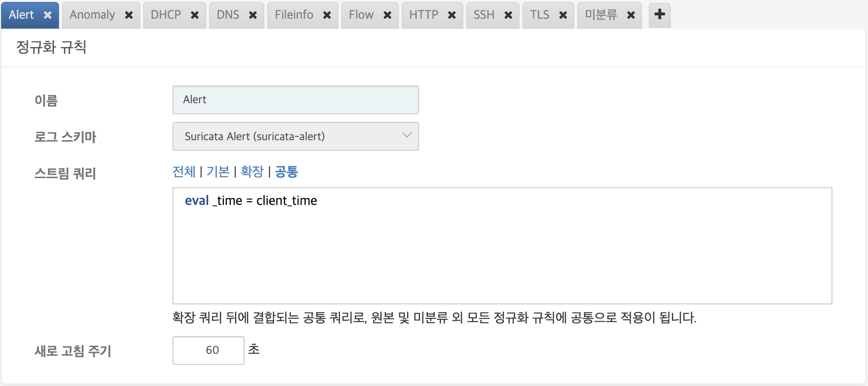Close the SSH tab

508,15
